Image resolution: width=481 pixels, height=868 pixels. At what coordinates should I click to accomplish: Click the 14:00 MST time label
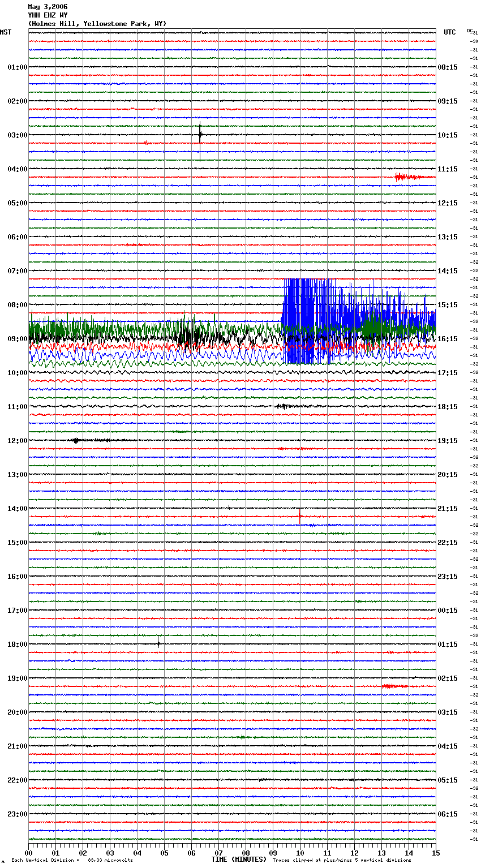(x=18, y=509)
